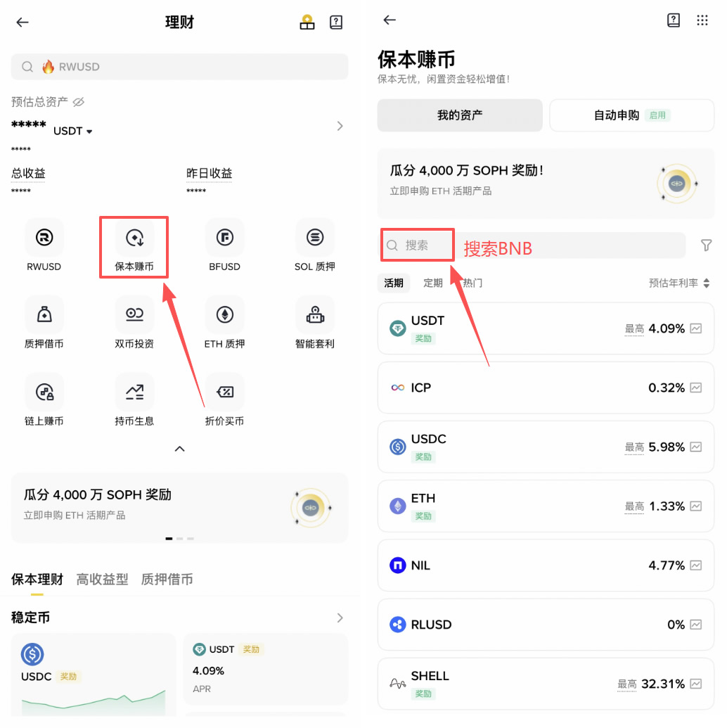Tap the 奖励 tag under USDT row
Image resolution: width=727 pixels, height=728 pixels.
(423, 338)
